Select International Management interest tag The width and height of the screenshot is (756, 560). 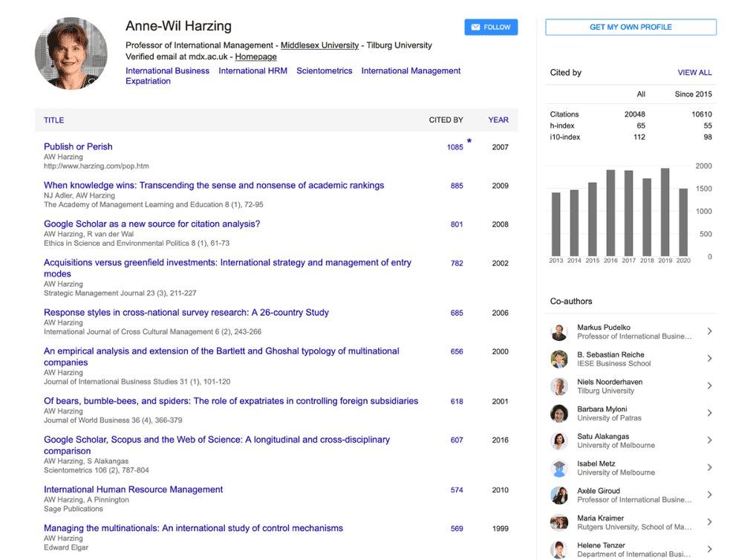(411, 71)
